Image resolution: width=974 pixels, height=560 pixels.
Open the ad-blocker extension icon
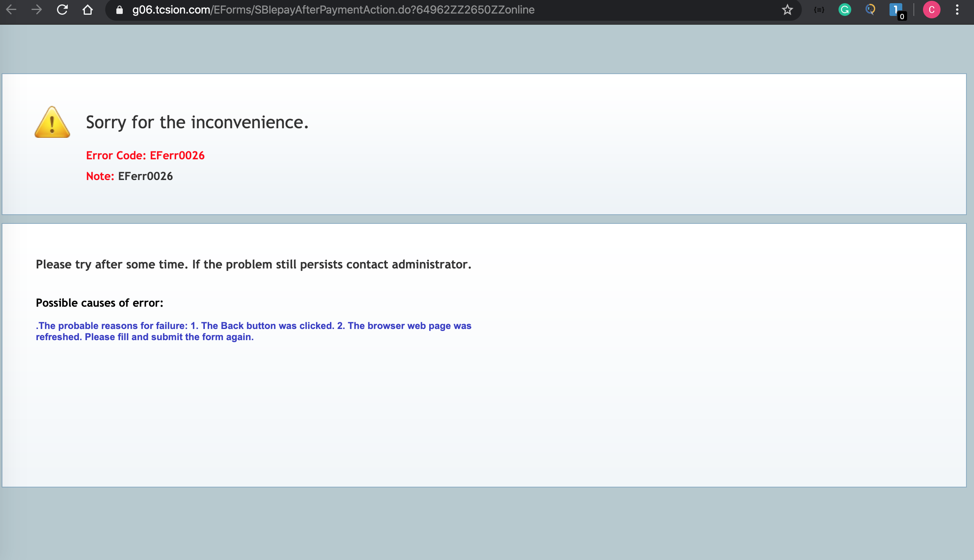click(x=870, y=10)
